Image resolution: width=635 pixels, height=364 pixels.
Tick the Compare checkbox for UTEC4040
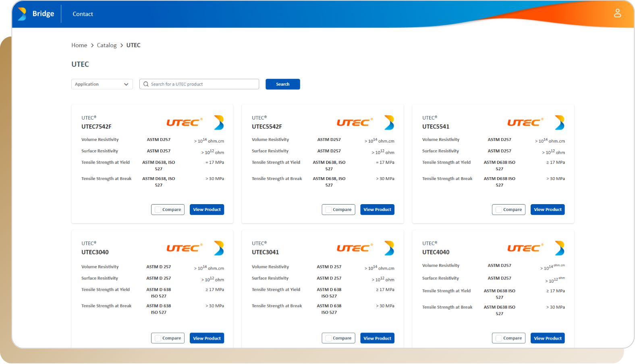(x=499, y=338)
